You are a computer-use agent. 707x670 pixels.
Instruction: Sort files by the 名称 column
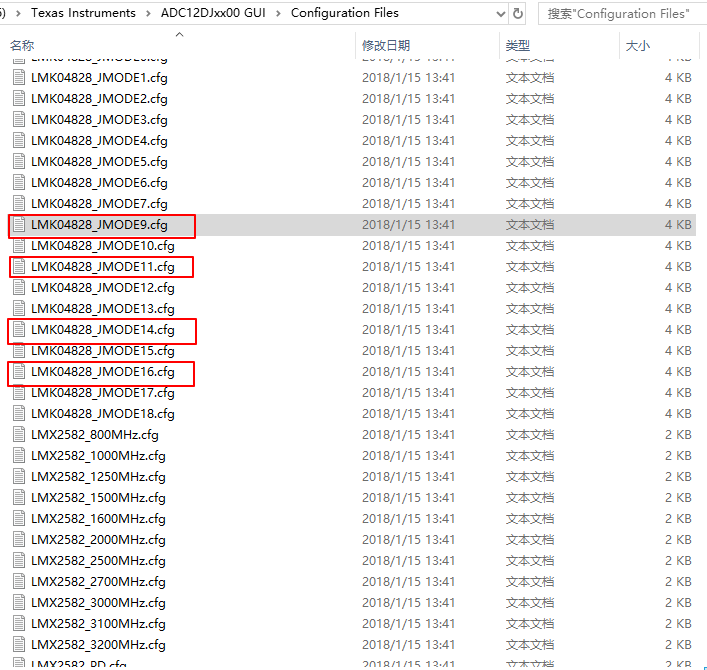[x=22, y=46]
